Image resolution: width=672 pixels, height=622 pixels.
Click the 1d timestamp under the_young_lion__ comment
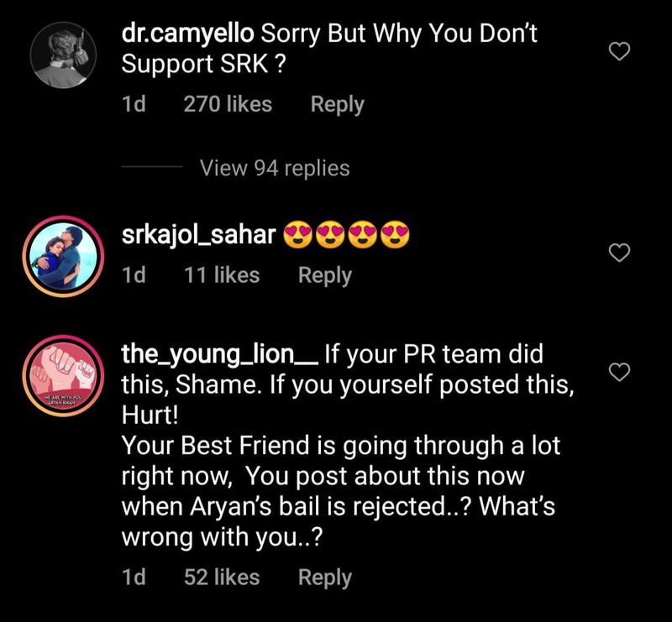pyautogui.click(x=134, y=578)
